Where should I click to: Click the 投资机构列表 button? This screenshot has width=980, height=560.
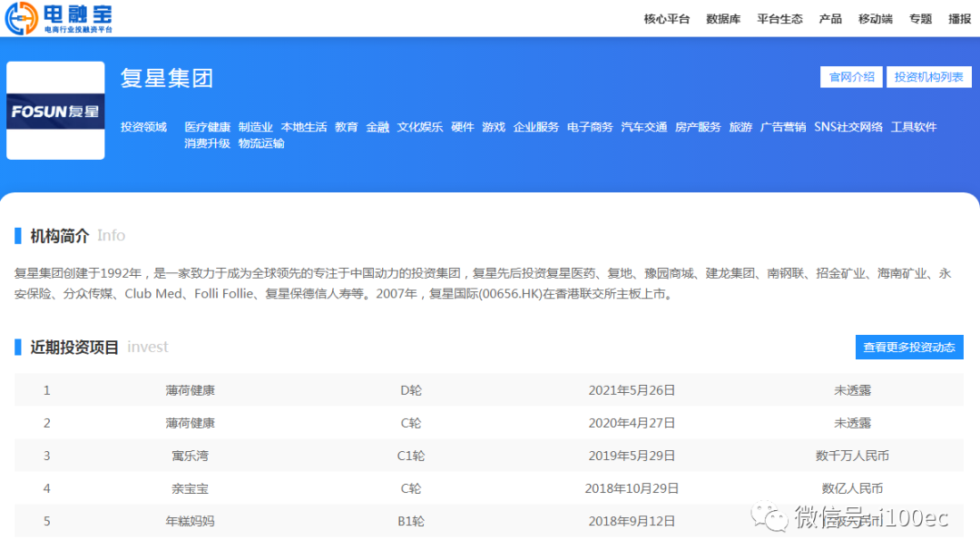pyautogui.click(x=929, y=77)
